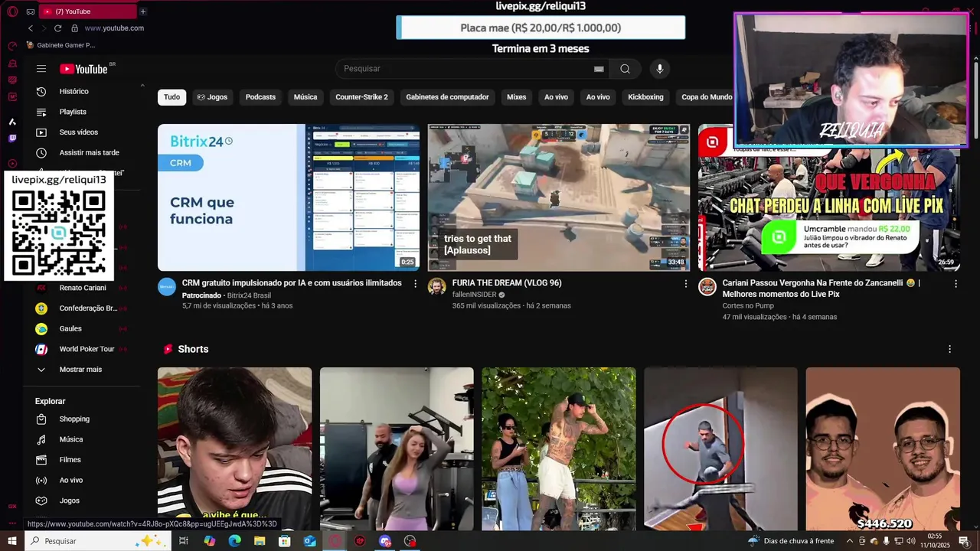Viewport: 980px width, 551px height.
Task: Open Twitch in Opera sidebar
Action: coord(12,139)
